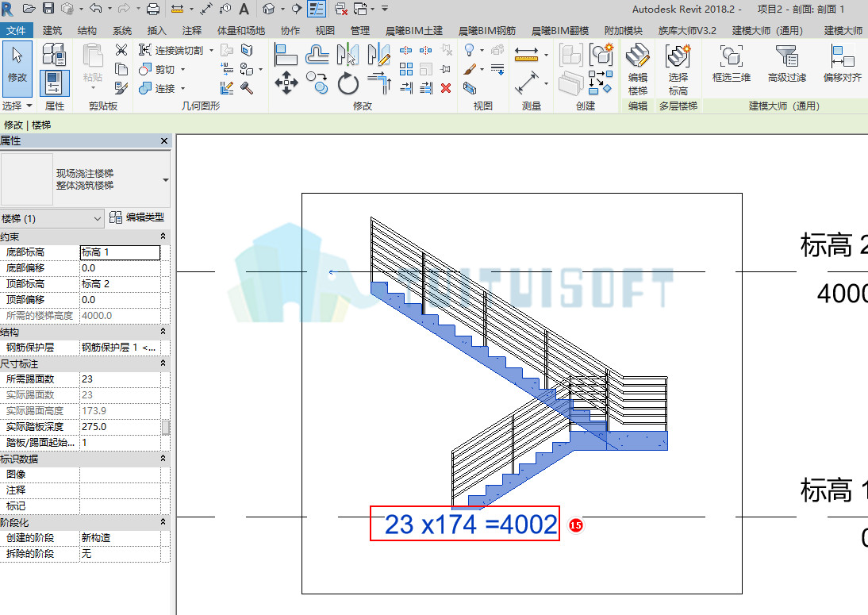Select the Move tool
Screen dimensions: 868x615
coord(286,83)
